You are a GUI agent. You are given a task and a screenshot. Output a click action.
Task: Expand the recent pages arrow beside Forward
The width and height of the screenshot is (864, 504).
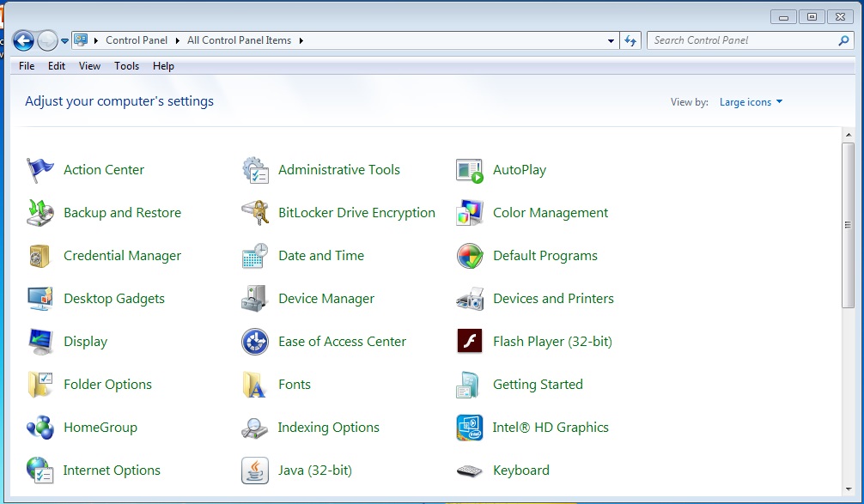tap(65, 40)
